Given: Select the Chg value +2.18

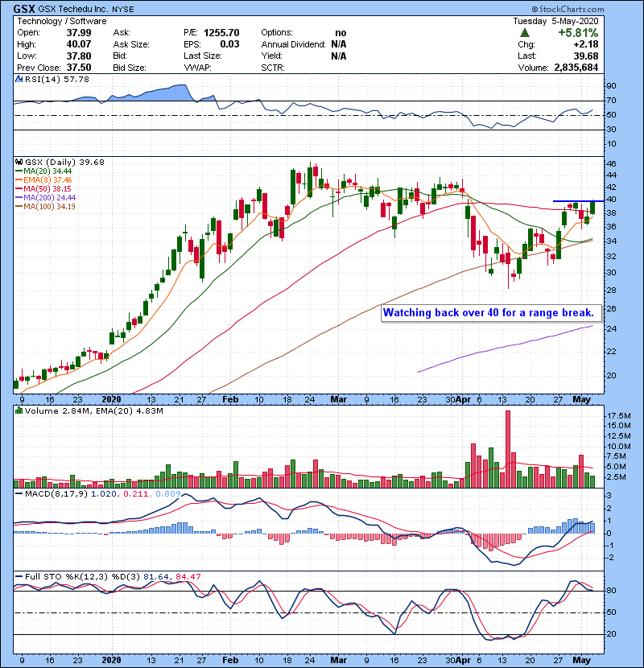Looking at the screenshot, I should tap(586, 44).
